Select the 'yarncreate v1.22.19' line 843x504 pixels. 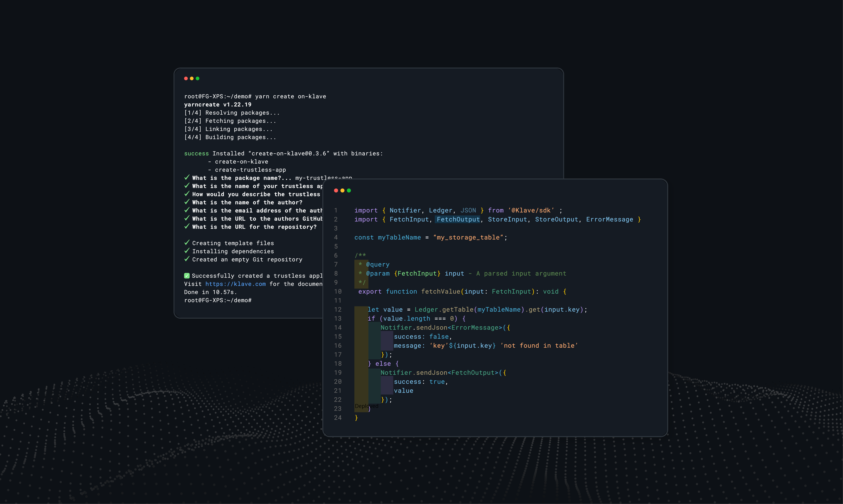tap(218, 105)
